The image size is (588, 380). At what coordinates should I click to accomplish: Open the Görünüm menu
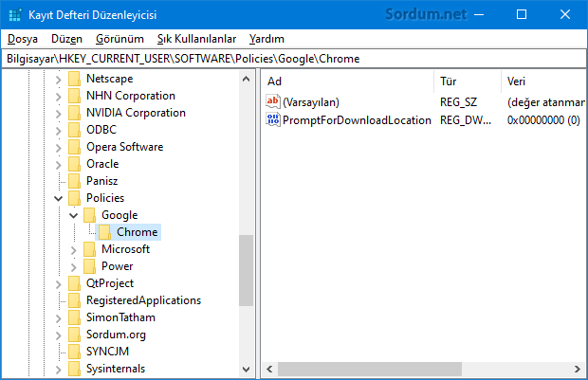pos(119,39)
